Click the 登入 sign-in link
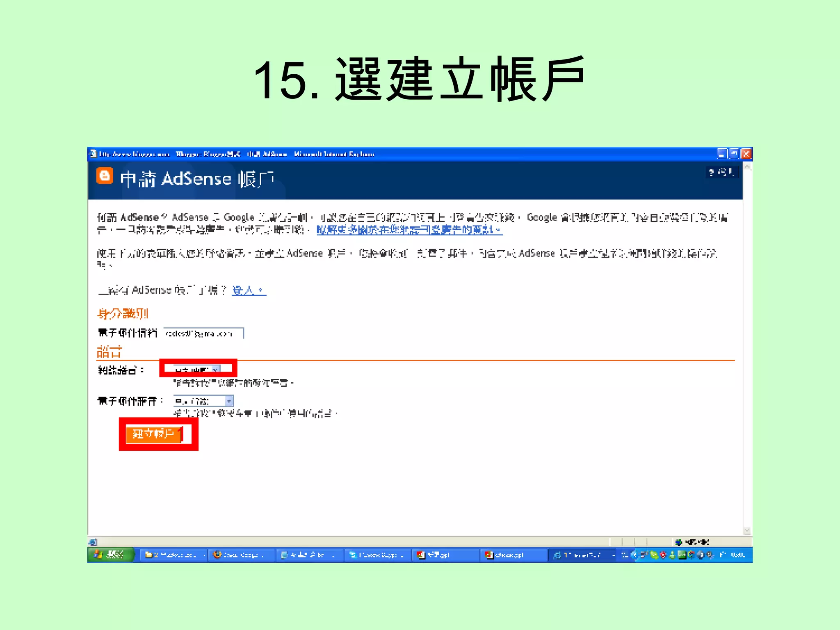840x630 pixels. [x=249, y=290]
